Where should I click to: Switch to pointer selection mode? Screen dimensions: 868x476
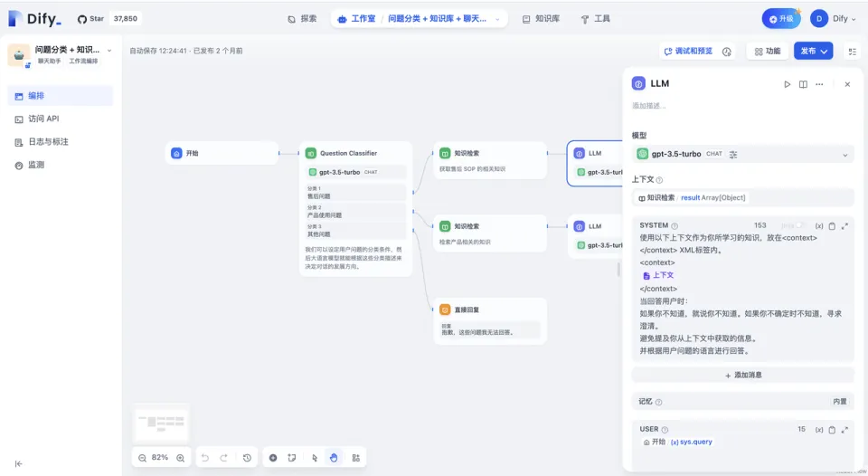[x=315, y=458]
